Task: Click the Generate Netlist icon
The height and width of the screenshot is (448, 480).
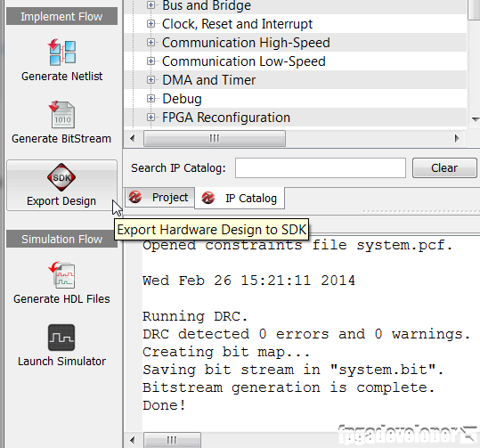Action: 61,52
